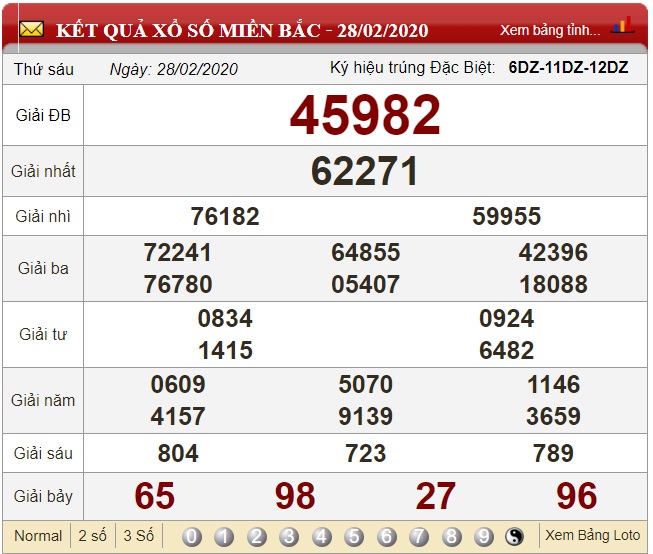Open Xem Bảng Loto link
Viewport: 653px width, 554px height.
pyautogui.click(x=592, y=535)
